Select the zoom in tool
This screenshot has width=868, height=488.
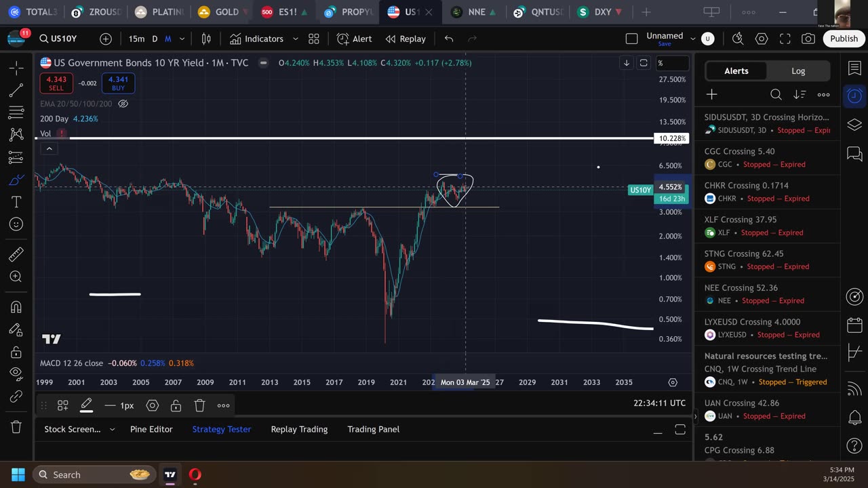(x=16, y=277)
